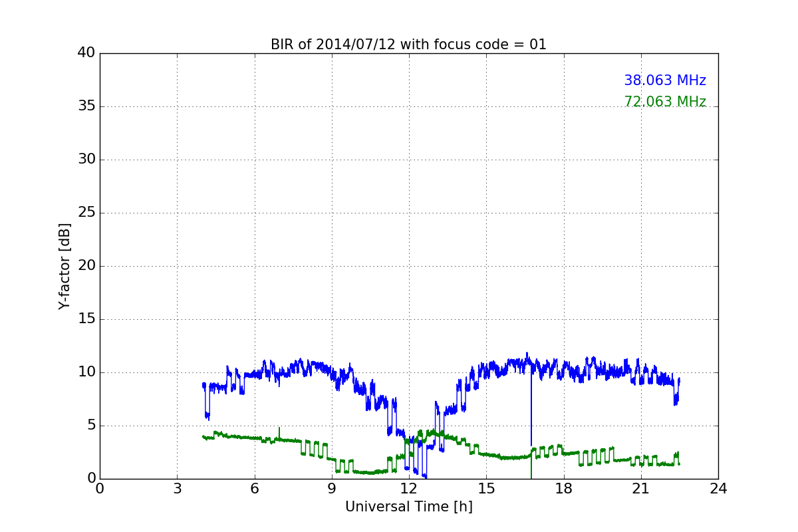This screenshot has height=532, width=798.
Task: Click the y-axis tick label 10
Action: 86,372
